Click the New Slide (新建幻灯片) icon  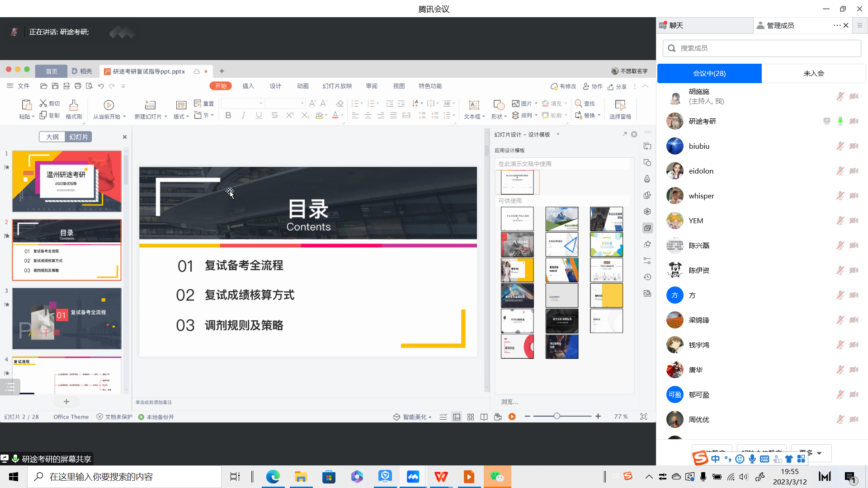click(150, 105)
